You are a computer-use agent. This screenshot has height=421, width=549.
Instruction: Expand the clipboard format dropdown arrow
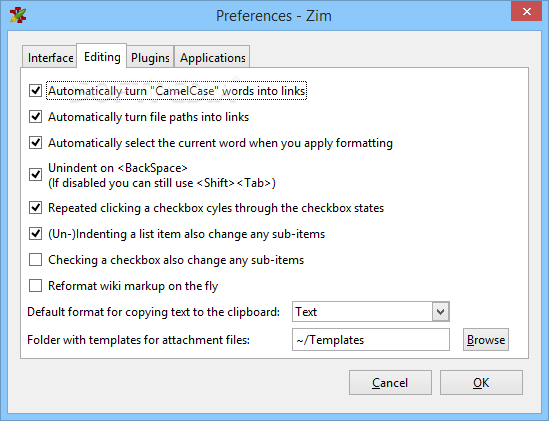(440, 312)
